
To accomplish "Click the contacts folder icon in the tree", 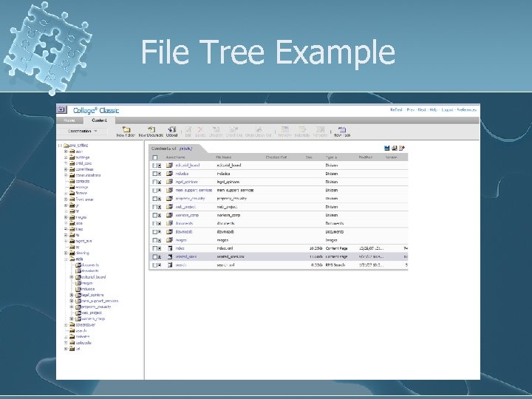I will pos(72,181).
